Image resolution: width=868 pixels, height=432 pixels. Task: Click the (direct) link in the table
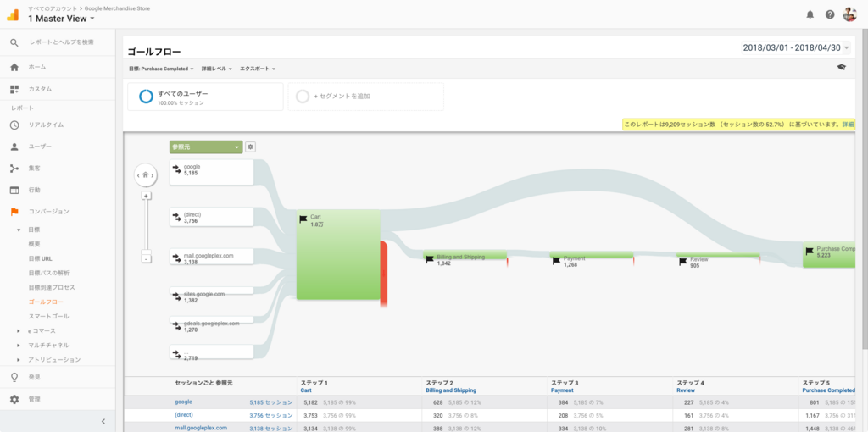point(184,415)
